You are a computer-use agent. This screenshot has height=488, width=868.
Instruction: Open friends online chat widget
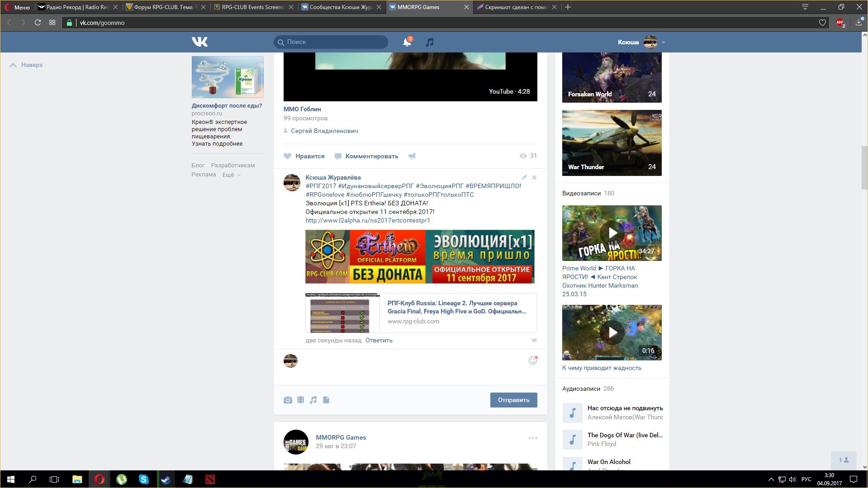[844, 460]
